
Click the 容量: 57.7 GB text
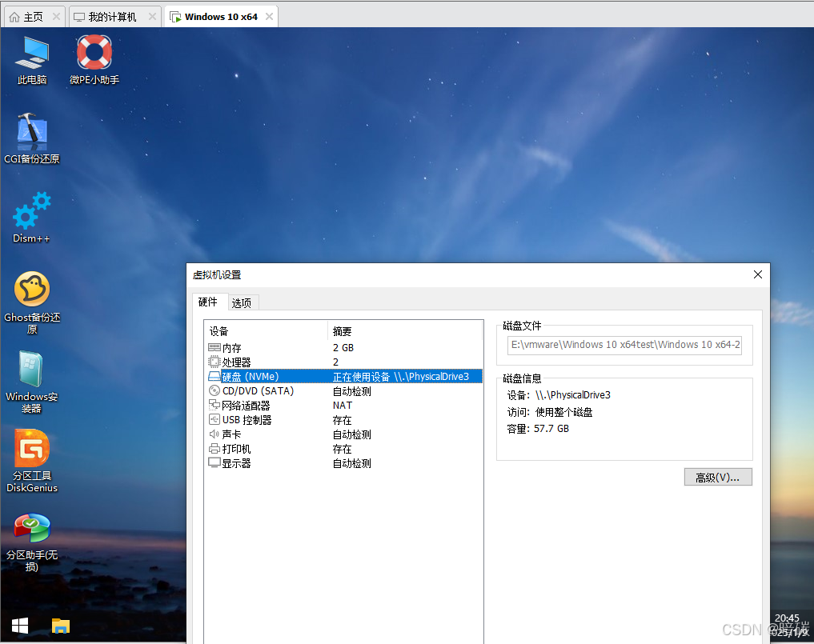pos(538,429)
